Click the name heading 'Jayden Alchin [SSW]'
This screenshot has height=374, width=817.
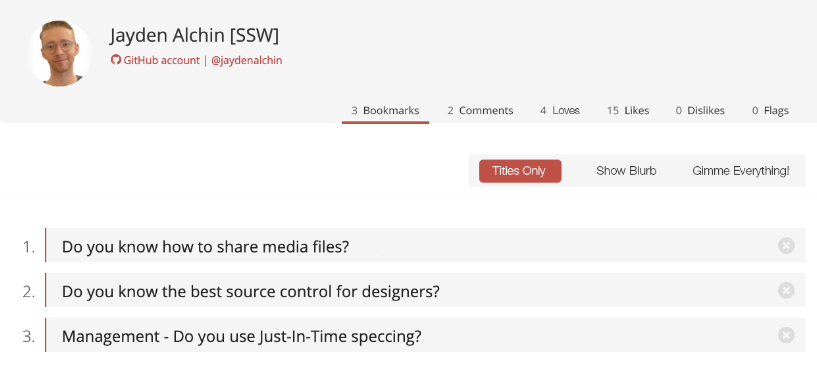[194, 36]
